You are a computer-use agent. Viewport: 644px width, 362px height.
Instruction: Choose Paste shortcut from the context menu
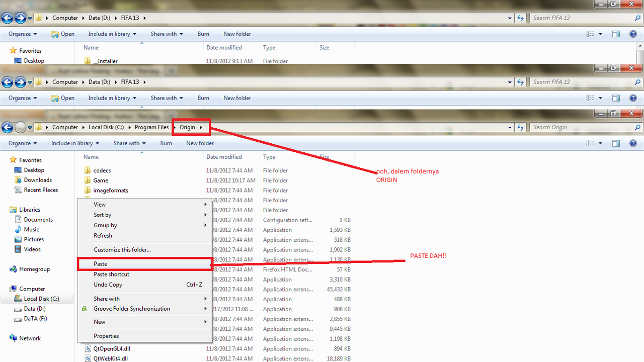pos(144,275)
